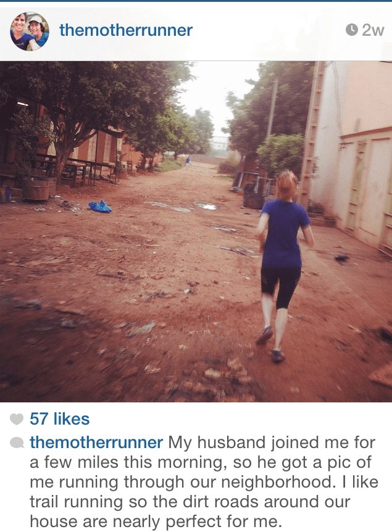
Task: Like the post with the heart icon
Action: tap(17, 419)
